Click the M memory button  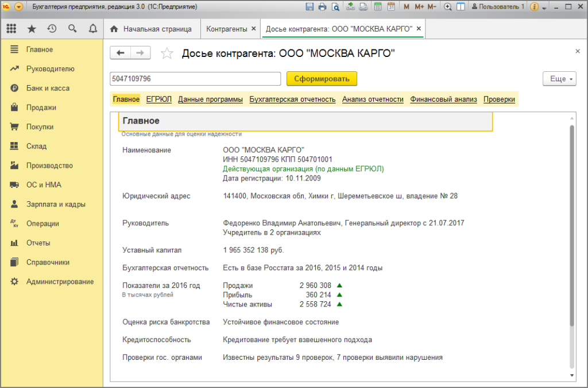point(407,7)
